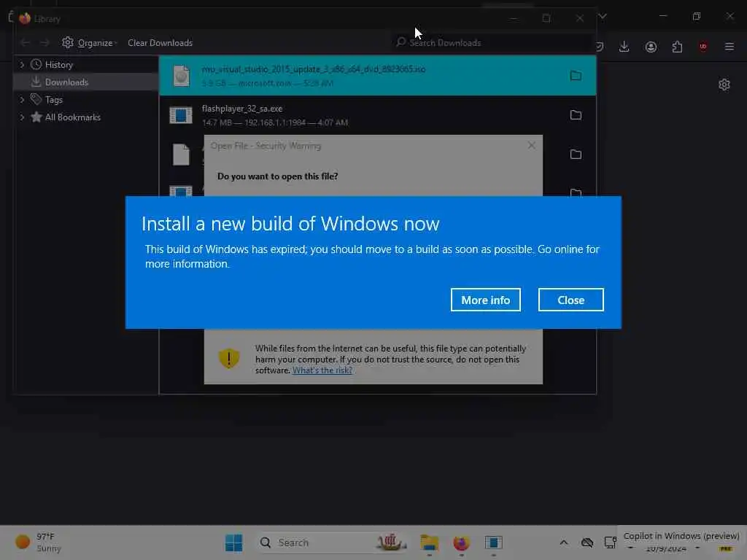Click the ISO disc file icon
This screenshot has width=747, height=560.
tap(181, 76)
